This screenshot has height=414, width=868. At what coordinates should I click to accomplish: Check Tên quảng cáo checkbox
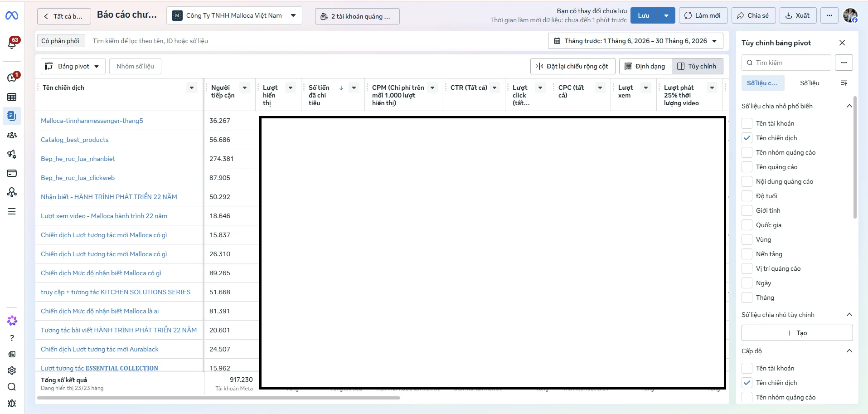[x=747, y=167]
